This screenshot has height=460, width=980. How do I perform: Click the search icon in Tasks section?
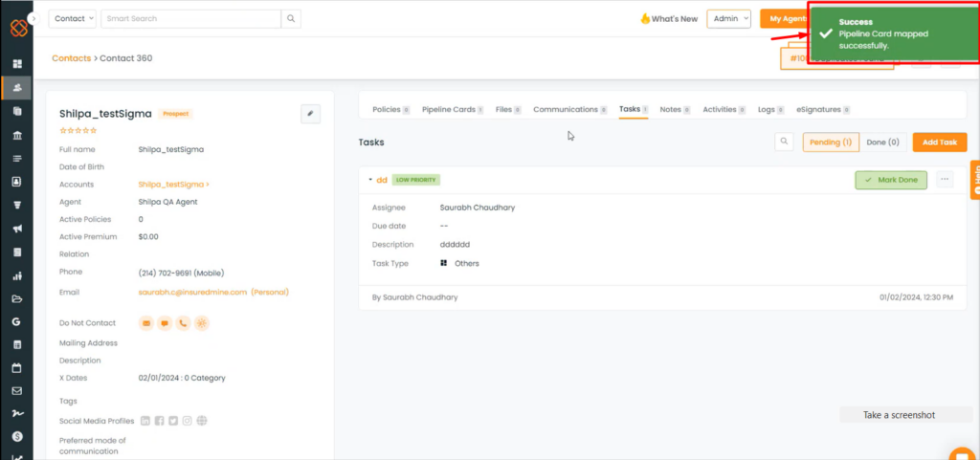pyautogui.click(x=784, y=142)
